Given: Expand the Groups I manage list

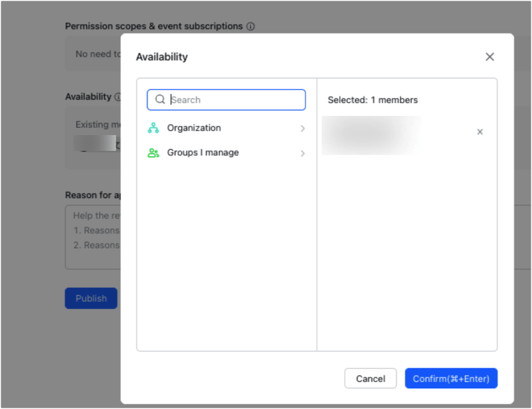Looking at the screenshot, I should [x=303, y=153].
